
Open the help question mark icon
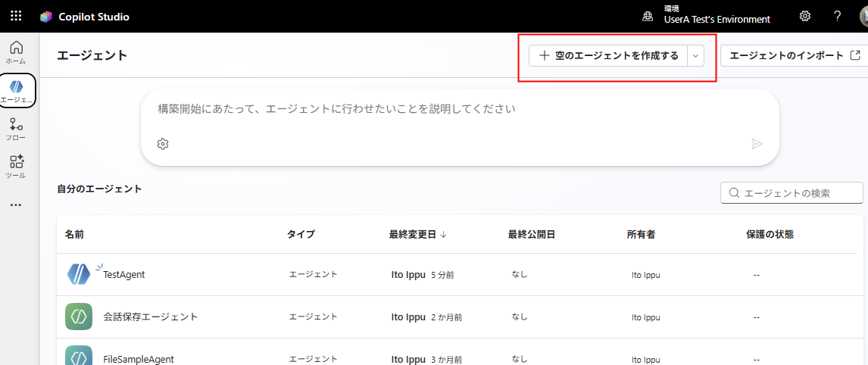point(837,16)
